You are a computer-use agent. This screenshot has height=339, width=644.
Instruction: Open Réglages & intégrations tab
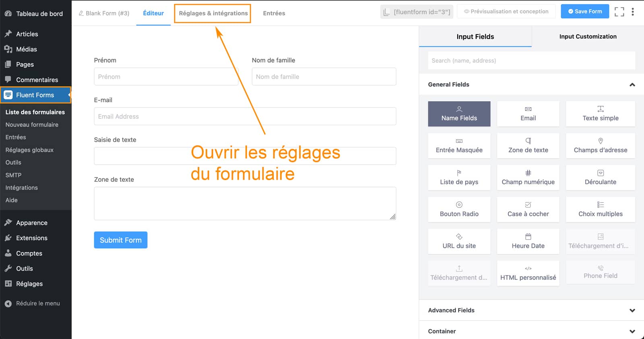[213, 13]
